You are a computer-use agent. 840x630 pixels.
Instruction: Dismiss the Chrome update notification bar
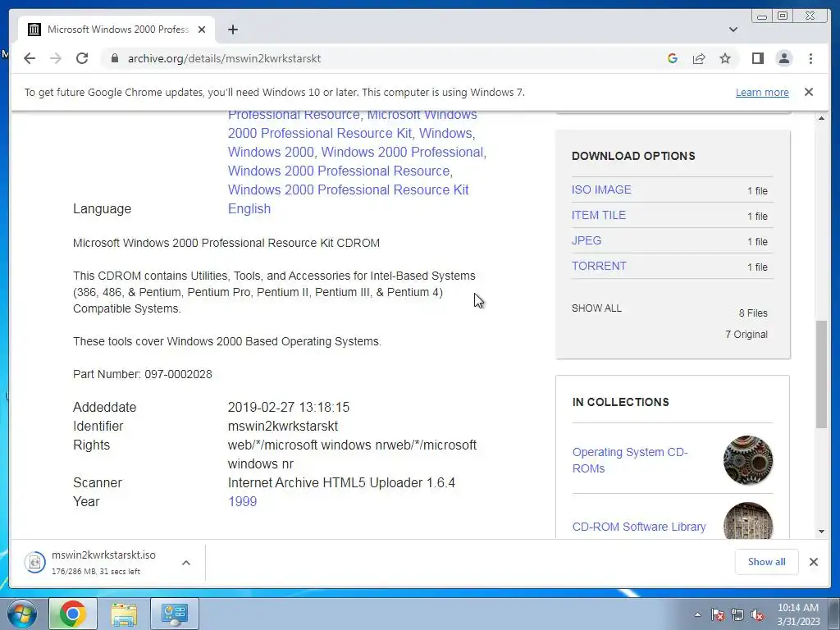coord(809,92)
